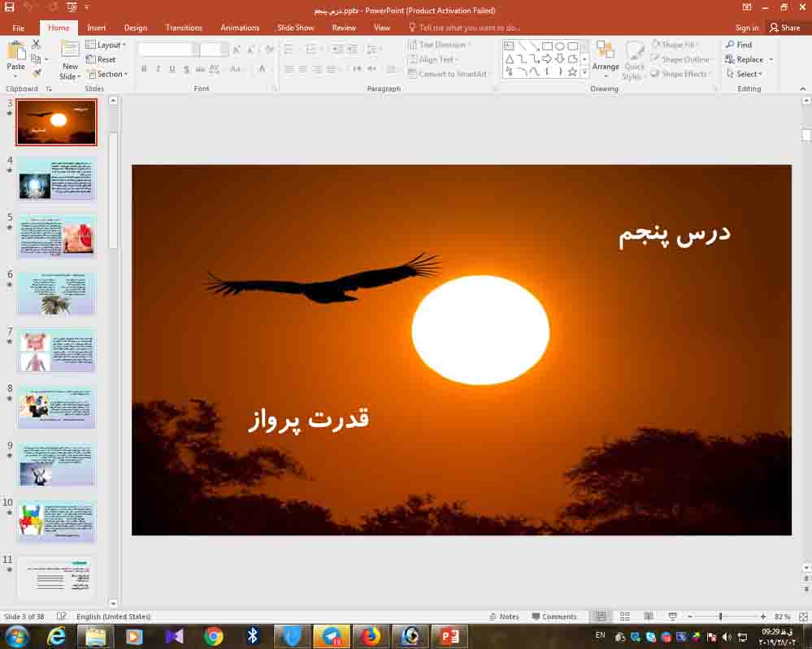812x649 pixels.
Task: Click the Paste clipboard icon
Action: (x=15, y=52)
